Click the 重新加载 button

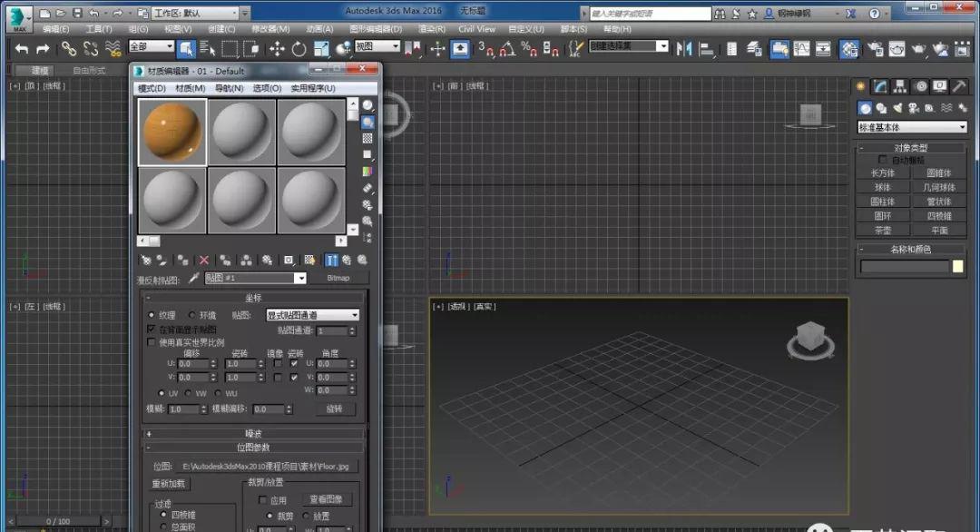point(169,484)
